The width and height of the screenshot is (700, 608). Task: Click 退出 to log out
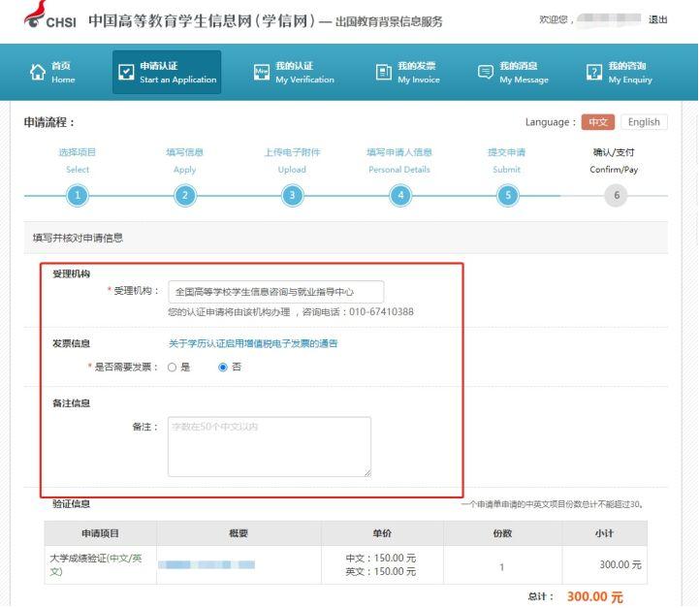coord(657,19)
